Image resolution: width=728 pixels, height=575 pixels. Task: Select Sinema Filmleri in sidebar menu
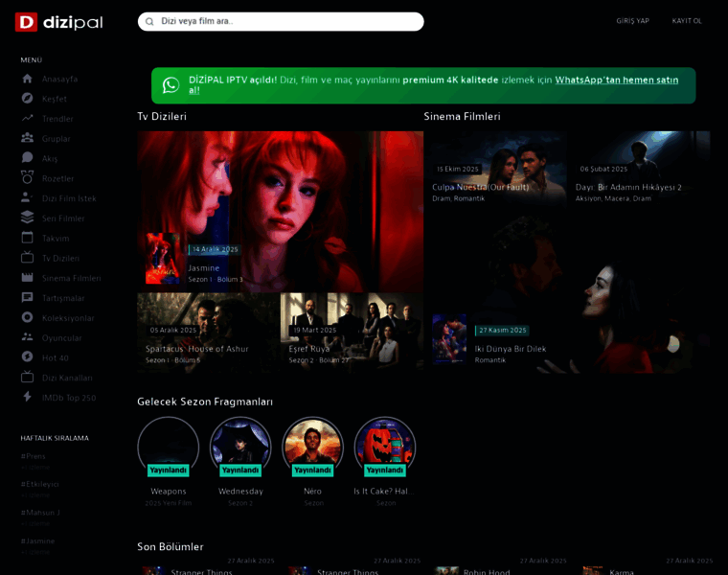(71, 278)
